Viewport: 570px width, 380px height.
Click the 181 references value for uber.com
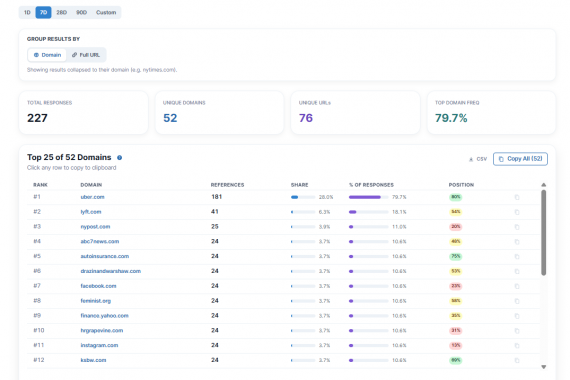click(x=217, y=197)
